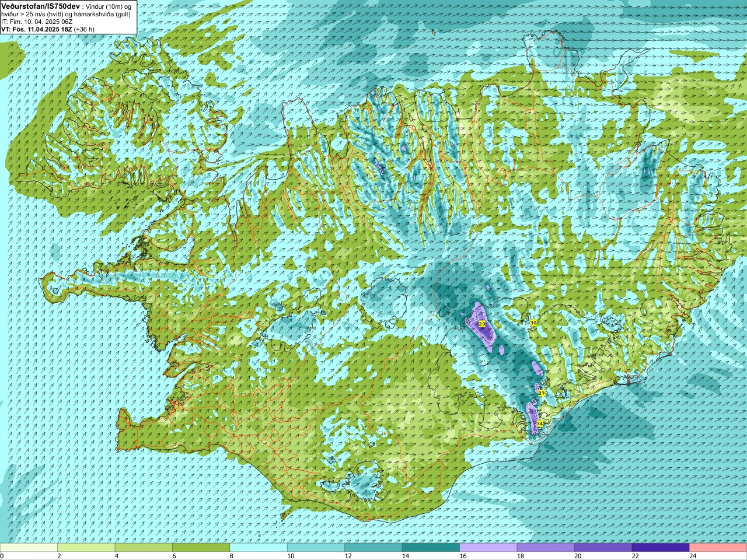
Task: Click the yellow gust label 29
Action: pyautogui.click(x=482, y=324)
